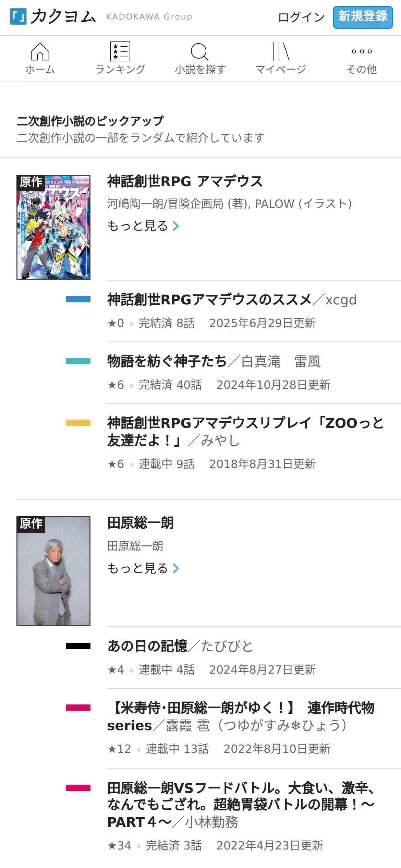Click the blue chevron beside 田原総一朗 もっと見る
Viewport: 401px width, 868px height.
[x=175, y=568]
